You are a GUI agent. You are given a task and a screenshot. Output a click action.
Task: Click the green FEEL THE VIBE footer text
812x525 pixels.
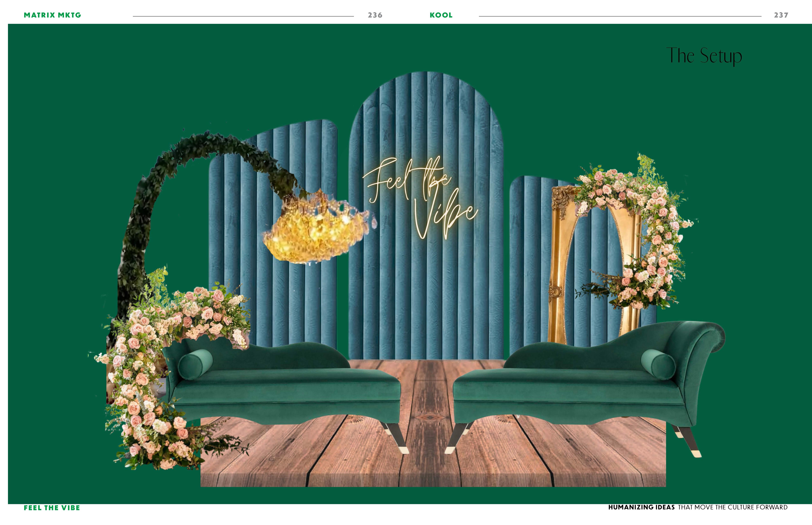pyautogui.click(x=52, y=508)
